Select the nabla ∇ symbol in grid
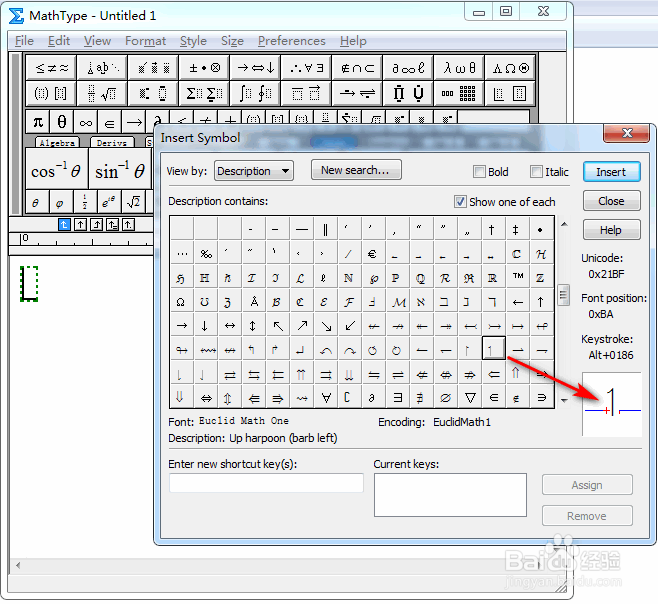 point(470,397)
